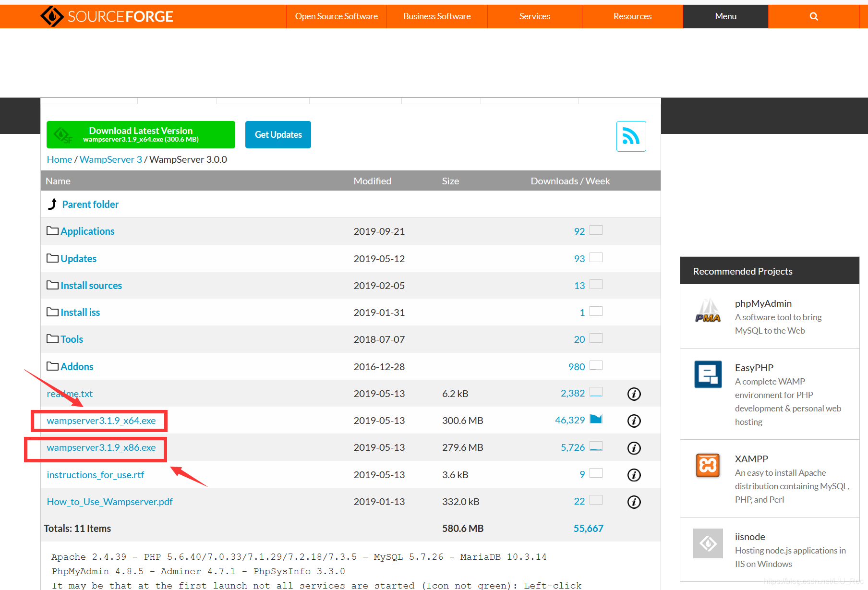This screenshot has width=868, height=590.
Task: Download wampserver3.1.9_x86.exe
Action: (x=101, y=447)
